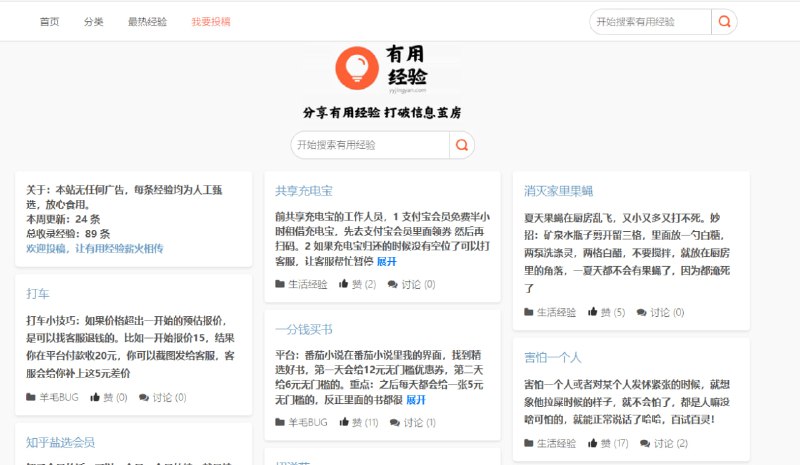Open comment bubble on 消灭家里果蝇 card
Screen dimensions: 800x465
click(x=641, y=312)
